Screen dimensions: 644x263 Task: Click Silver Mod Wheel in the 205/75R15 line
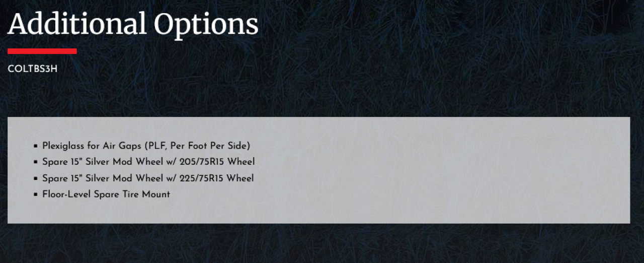124,162
